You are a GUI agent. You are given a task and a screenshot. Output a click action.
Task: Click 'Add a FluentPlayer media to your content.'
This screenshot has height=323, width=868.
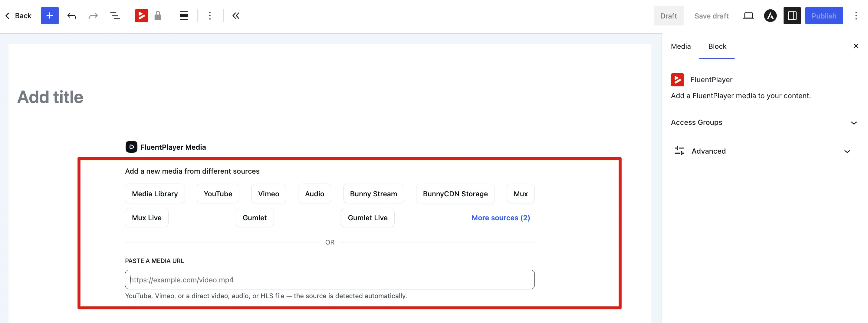click(741, 96)
